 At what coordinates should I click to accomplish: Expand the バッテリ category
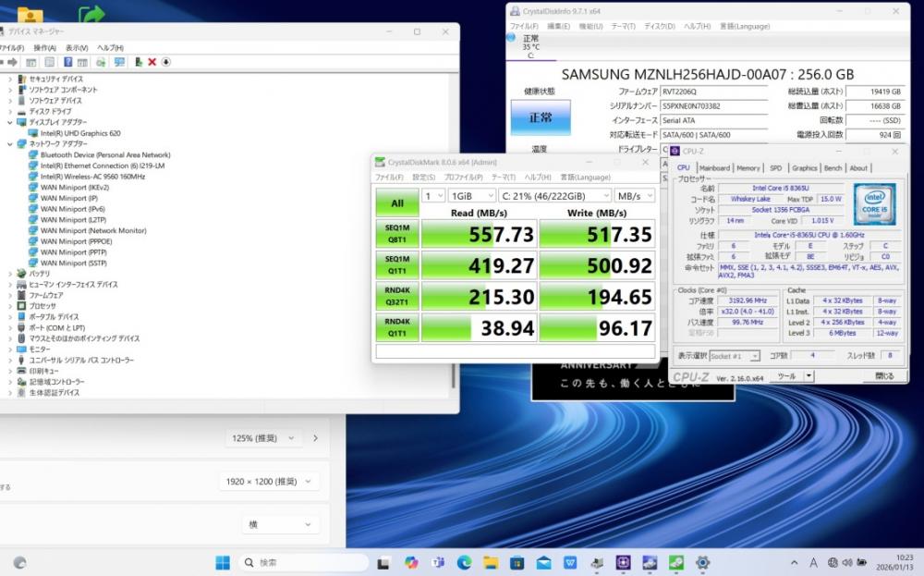(10, 274)
